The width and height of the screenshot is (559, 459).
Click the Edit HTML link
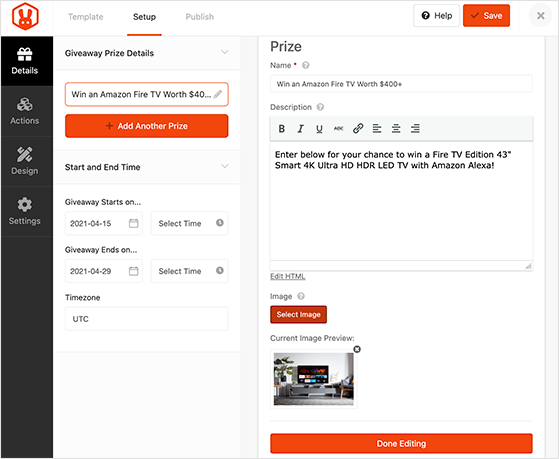pyautogui.click(x=288, y=276)
